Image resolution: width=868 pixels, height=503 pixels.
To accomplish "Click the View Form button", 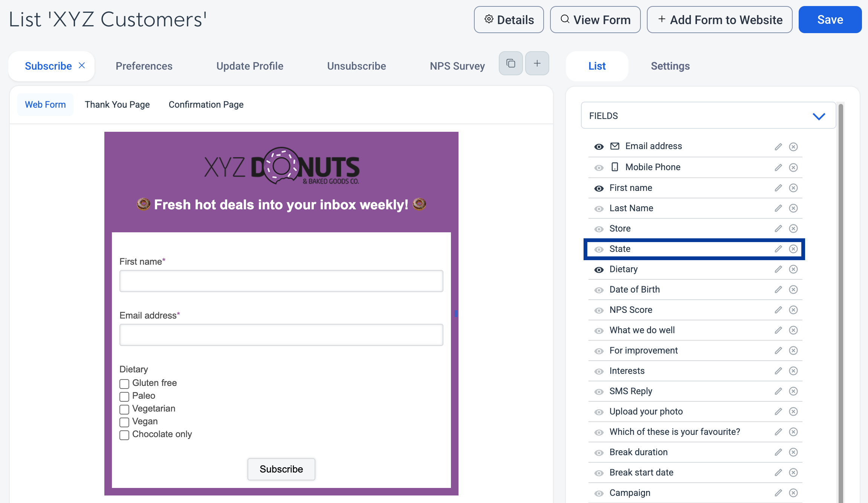I will 595,20.
